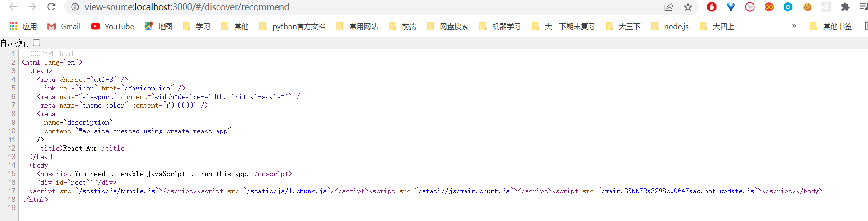Image resolution: width=868 pixels, height=221 pixels.
Task: Click line number 17 in gutter
Action: 11,191
